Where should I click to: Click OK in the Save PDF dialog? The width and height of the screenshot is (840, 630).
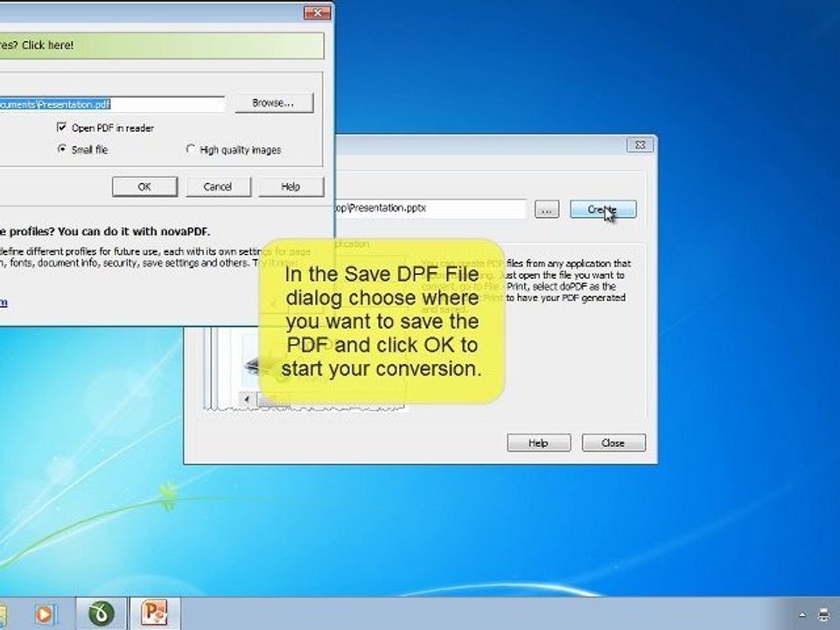(x=144, y=186)
